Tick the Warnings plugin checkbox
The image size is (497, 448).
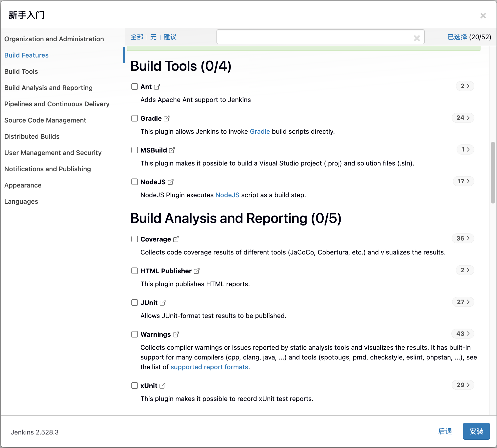pyautogui.click(x=135, y=334)
